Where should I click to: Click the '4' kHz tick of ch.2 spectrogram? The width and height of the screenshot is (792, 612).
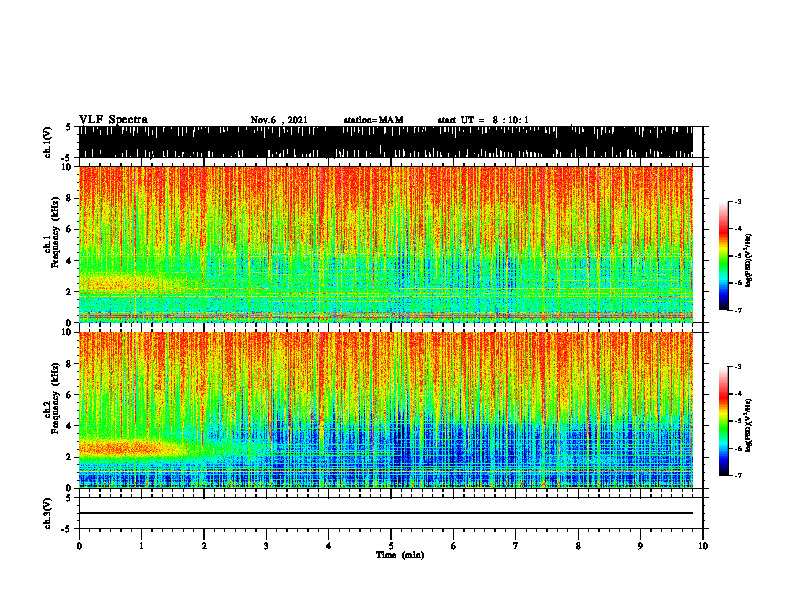69,426
